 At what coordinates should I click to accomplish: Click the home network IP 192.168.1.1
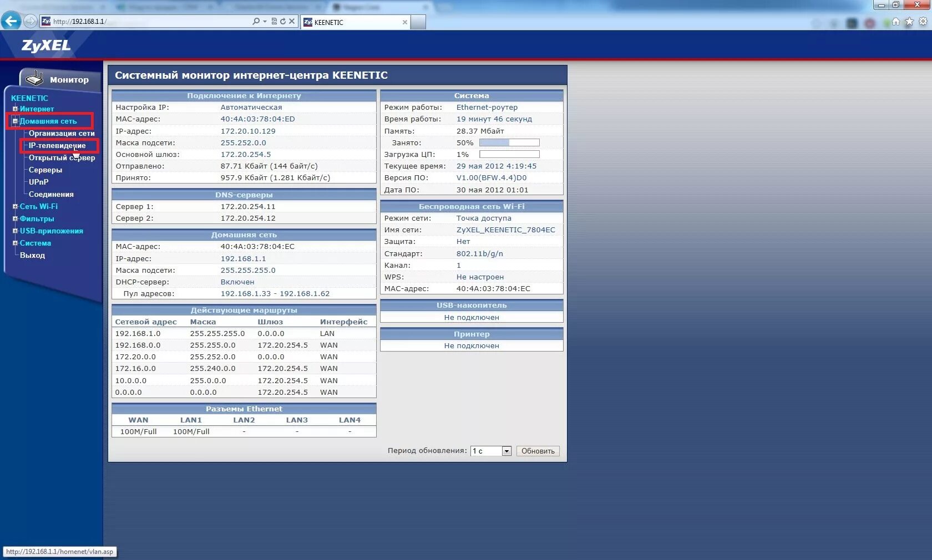click(x=244, y=259)
